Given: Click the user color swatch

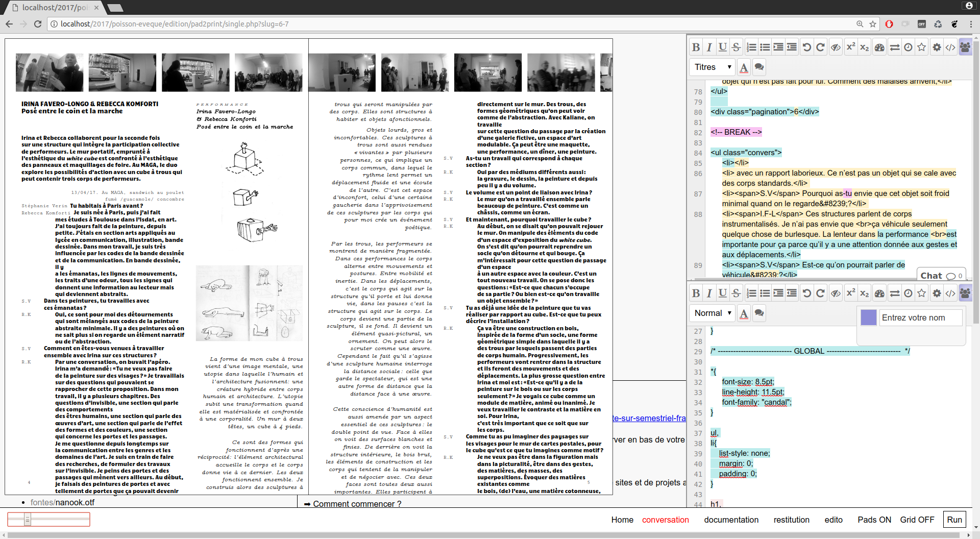Looking at the screenshot, I should pyautogui.click(x=868, y=317).
